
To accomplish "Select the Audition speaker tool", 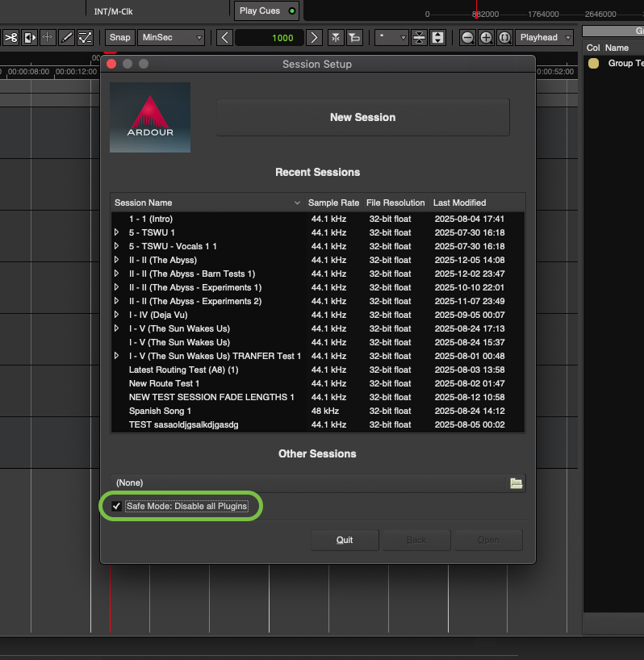I will (x=30, y=38).
